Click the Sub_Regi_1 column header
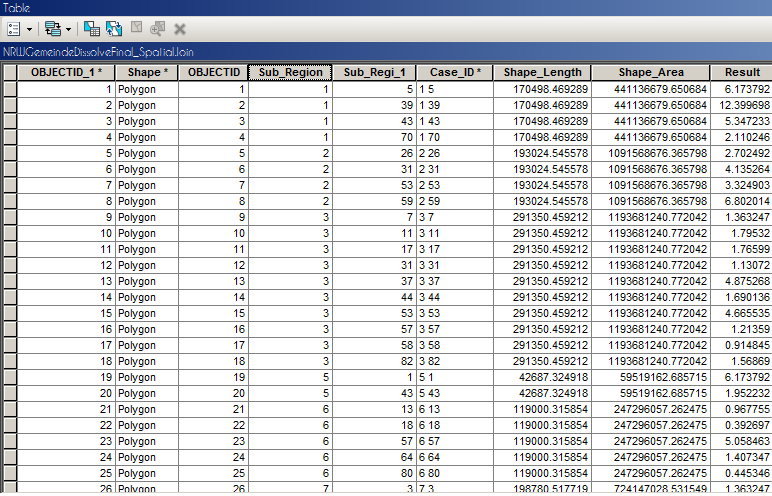This screenshot has width=772, height=496. (x=374, y=72)
